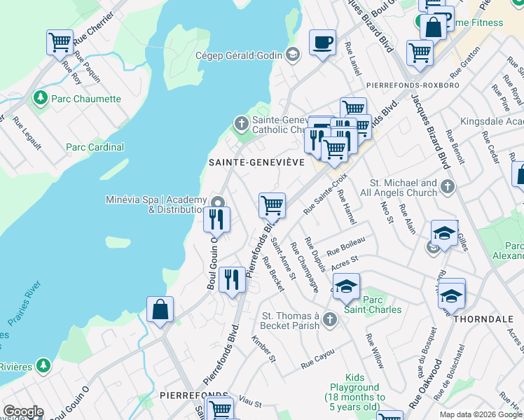The height and width of the screenshot is (420, 524).
Task: Click the Rue Sainte-Croix street label
Action: point(326,194)
